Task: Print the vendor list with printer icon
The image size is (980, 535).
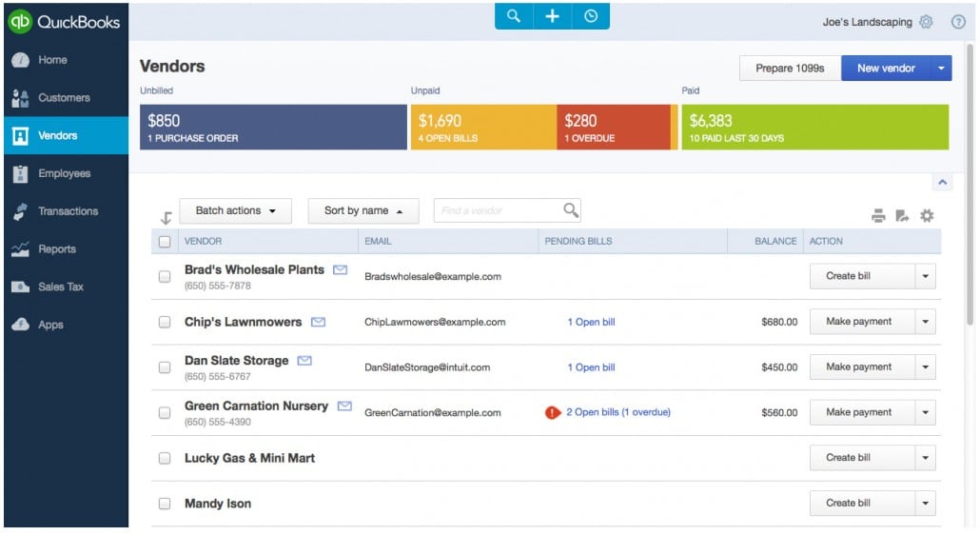Action: [x=878, y=216]
